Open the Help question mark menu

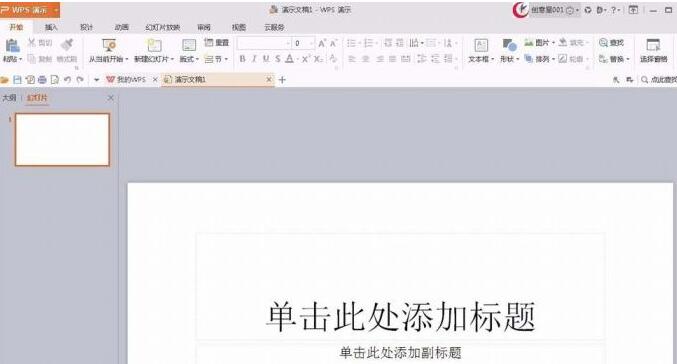(x=615, y=10)
